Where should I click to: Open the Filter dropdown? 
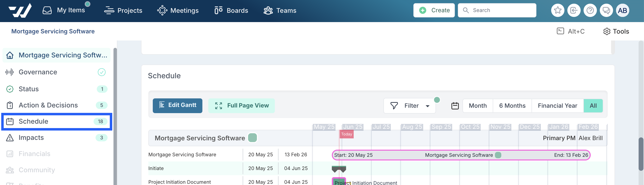pos(409,106)
